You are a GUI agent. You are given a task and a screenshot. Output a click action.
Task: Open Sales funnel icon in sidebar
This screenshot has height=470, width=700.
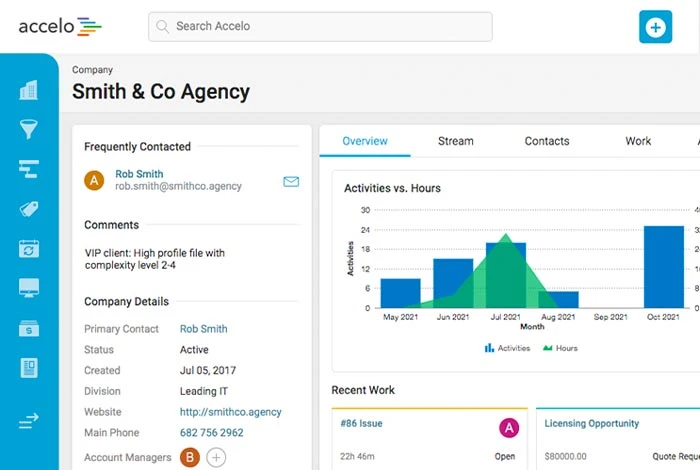[x=29, y=129]
